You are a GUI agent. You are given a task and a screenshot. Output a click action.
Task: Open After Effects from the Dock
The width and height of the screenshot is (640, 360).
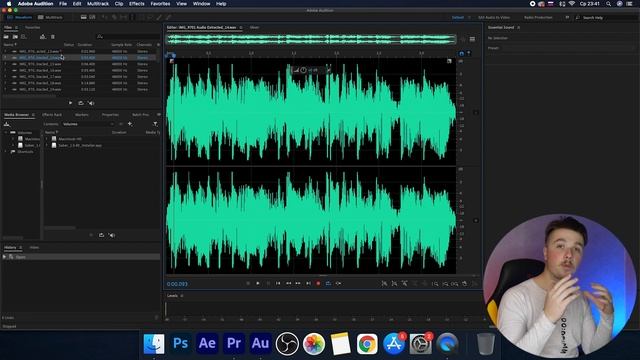point(207,343)
